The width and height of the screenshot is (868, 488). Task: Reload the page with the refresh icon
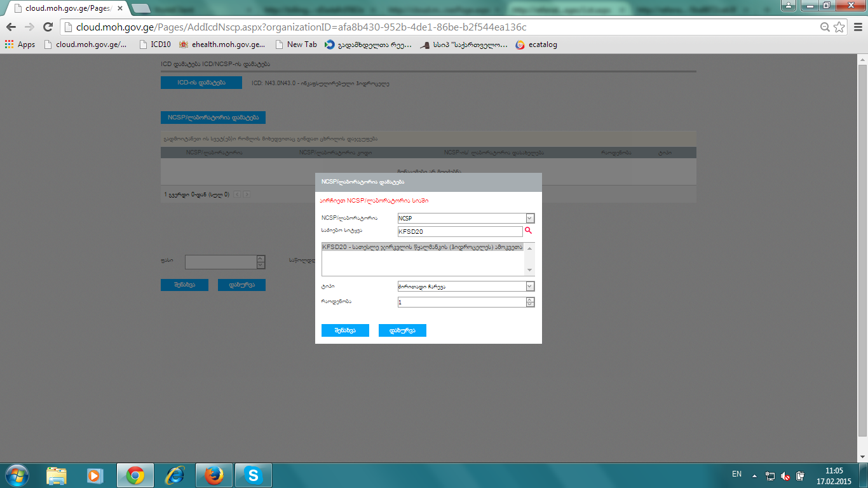48,27
